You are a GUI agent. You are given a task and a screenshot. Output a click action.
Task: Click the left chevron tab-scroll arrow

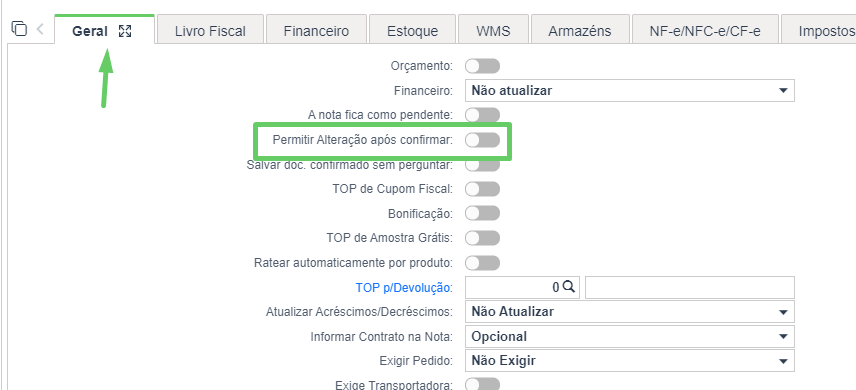tap(40, 29)
